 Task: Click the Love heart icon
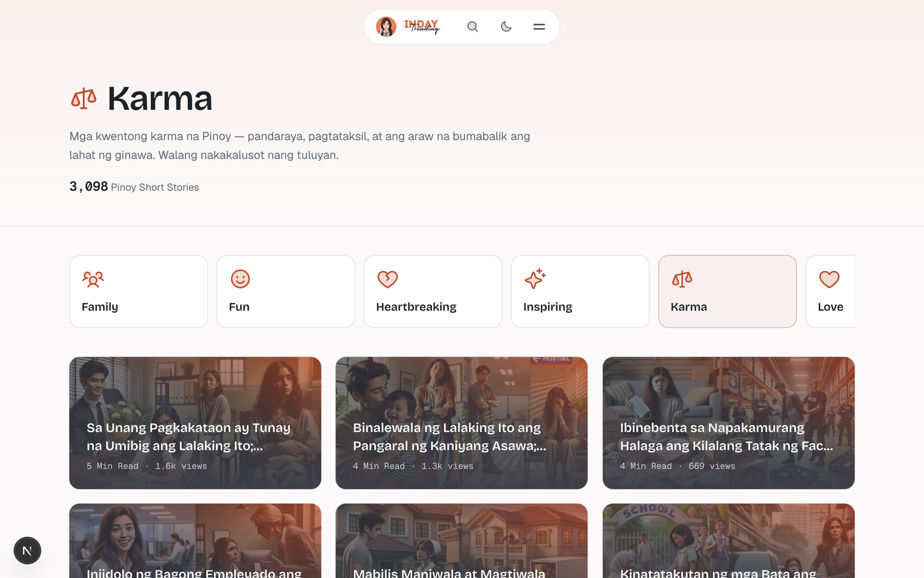(829, 279)
